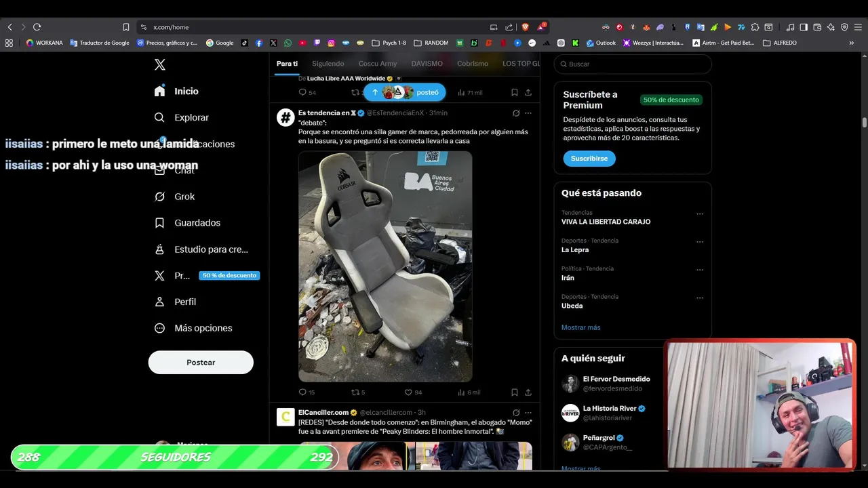The height and width of the screenshot is (488, 868).
Task: Open more options for Ubeda trend
Action: click(700, 298)
